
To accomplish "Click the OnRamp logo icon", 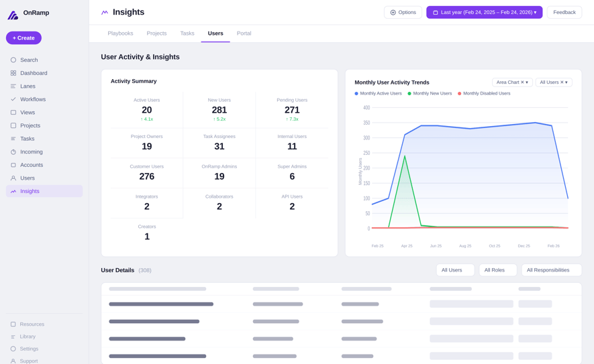I will click(x=13, y=15).
